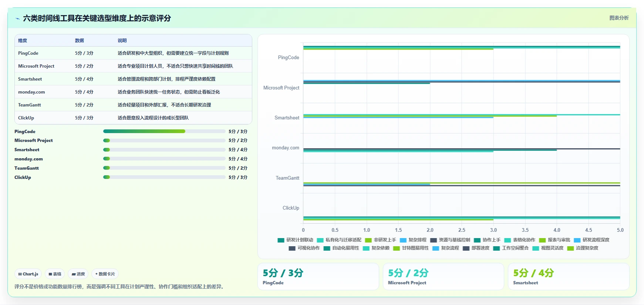
Task: Open the Smartsheet 5分 / 4分 stat card
Action: tap(569, 277)
